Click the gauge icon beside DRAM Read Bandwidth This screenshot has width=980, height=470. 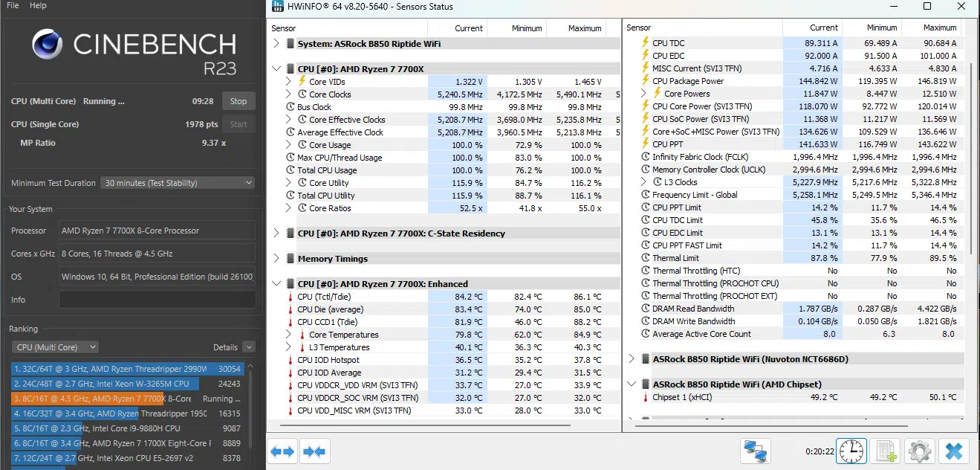coord(645,309)
